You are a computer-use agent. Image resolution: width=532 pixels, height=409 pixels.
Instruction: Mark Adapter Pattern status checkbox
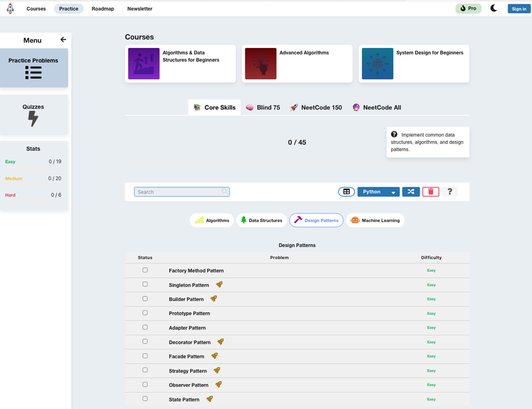(145, 328)
